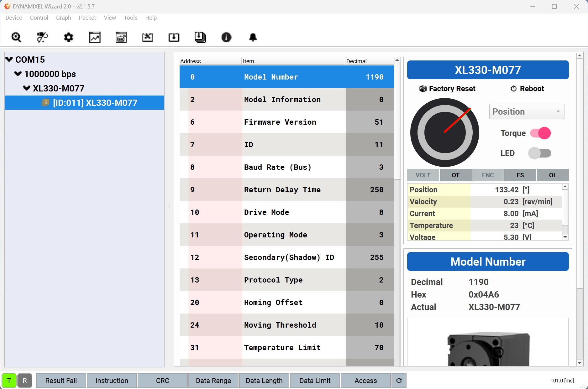Toggle the green T indicator button

point(9,381)
